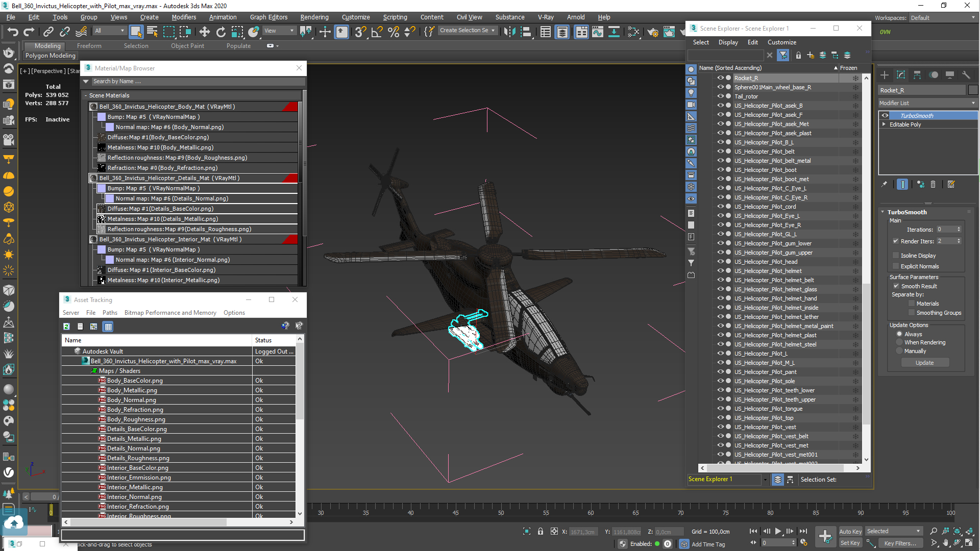980x551 pixels.
Task: Toggle the Render Iters checkbox
Action: pos(896,241)
